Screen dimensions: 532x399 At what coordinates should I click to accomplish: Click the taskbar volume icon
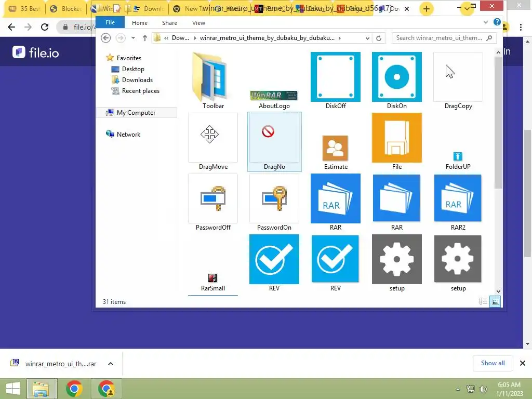483,389
